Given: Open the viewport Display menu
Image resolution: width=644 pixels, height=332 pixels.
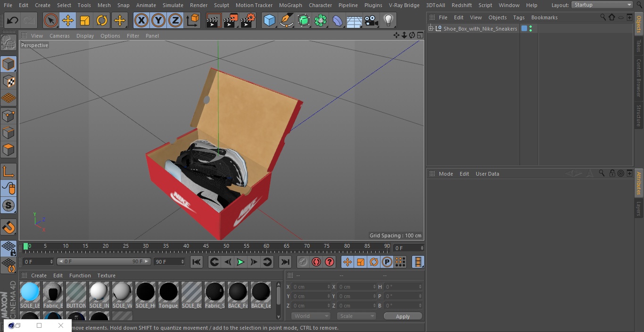Looking at the screenshot, I should 85,36.
